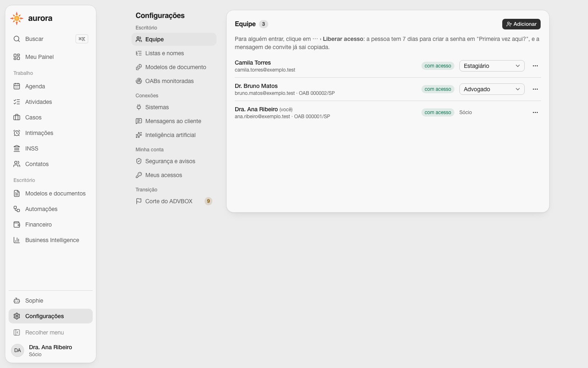Click the DA avatar circle
This screenshot has width=588, height=368.
(18, 350)
